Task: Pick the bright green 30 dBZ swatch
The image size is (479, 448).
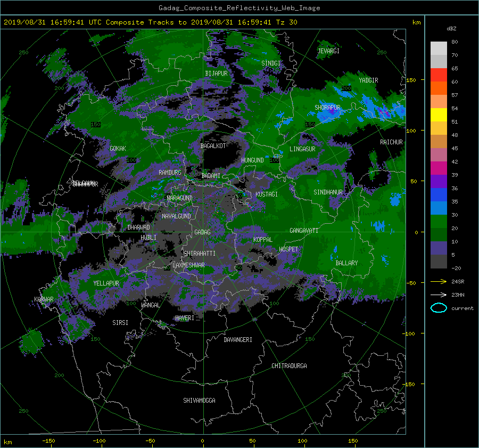Action: (x=439, y=221)
